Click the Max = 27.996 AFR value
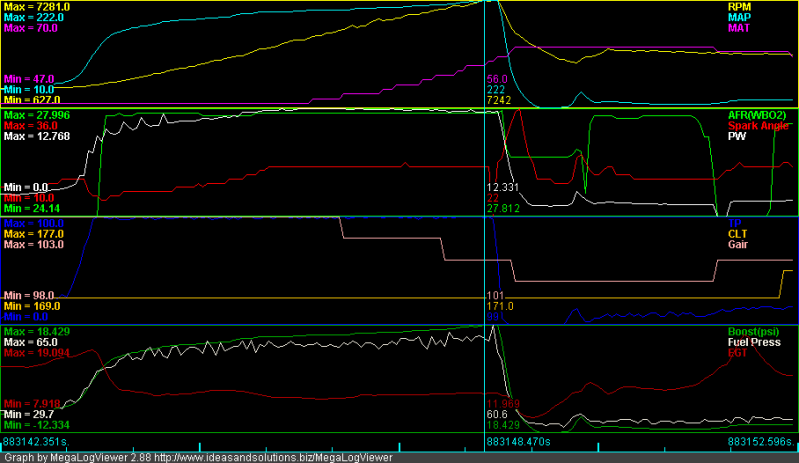This screenshot has width=799, height=463. point(36,115)
